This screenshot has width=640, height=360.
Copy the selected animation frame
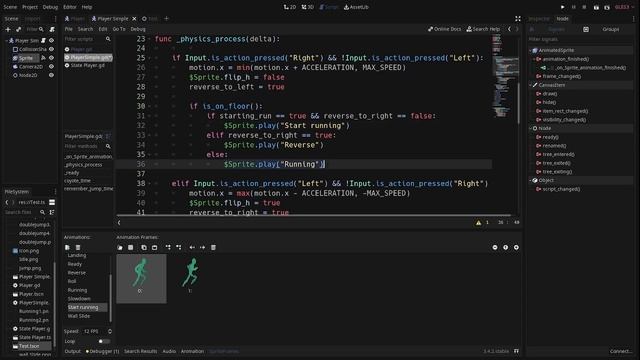(x=144, y=247)
